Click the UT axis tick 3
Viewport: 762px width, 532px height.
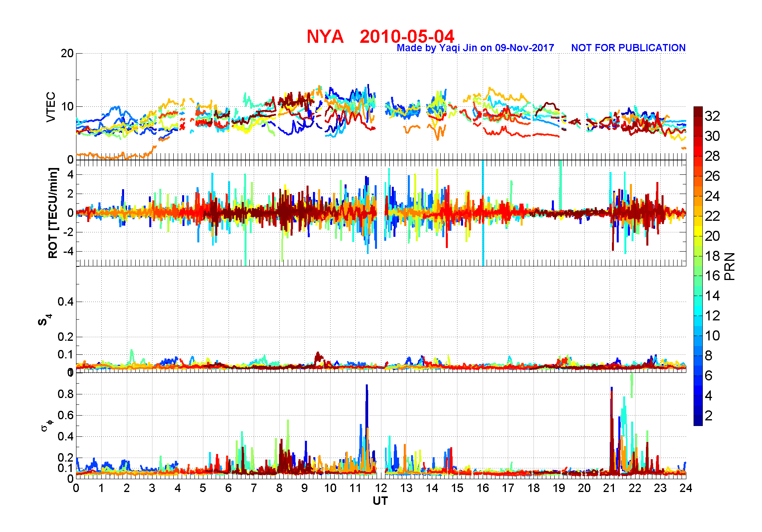[152, 488]
